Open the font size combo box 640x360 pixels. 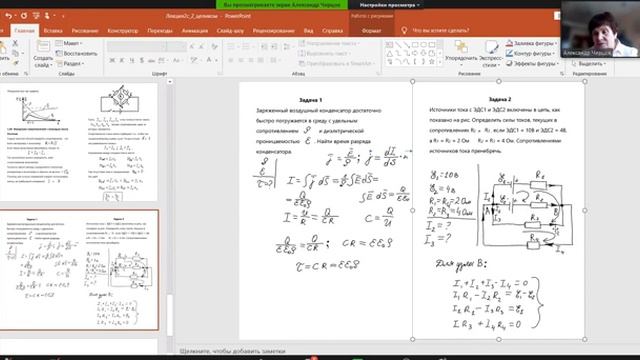(x=176, y=46)
